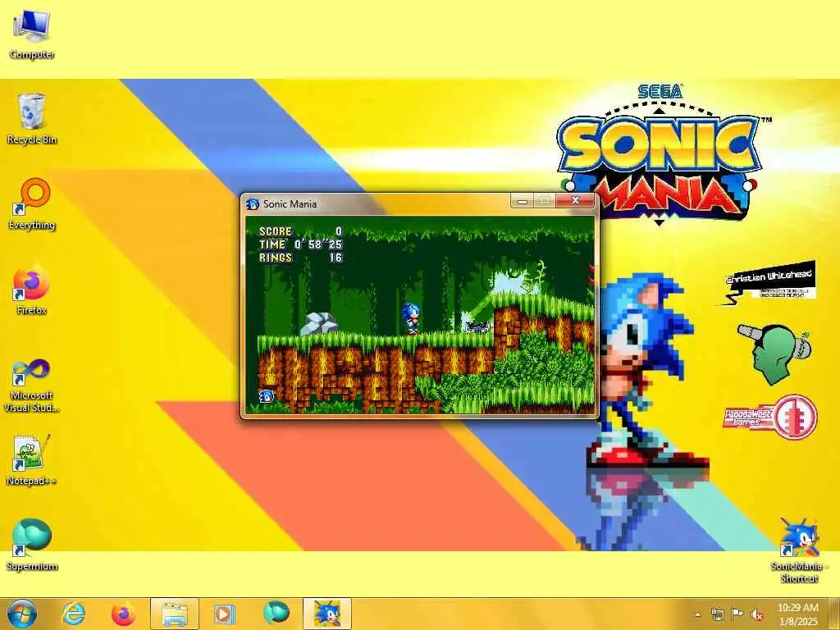Open Windows Media Player from the taskbar
Screen dimensions: 840x630
coord(224,614)
